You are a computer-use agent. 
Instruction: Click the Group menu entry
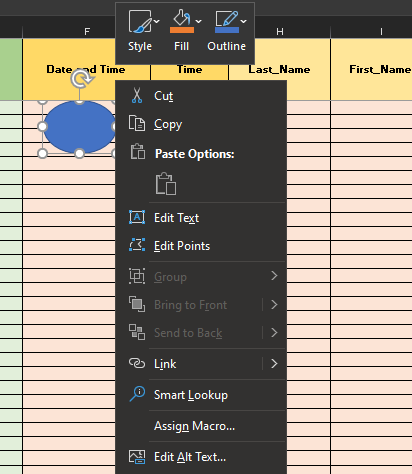click(201, 277)
